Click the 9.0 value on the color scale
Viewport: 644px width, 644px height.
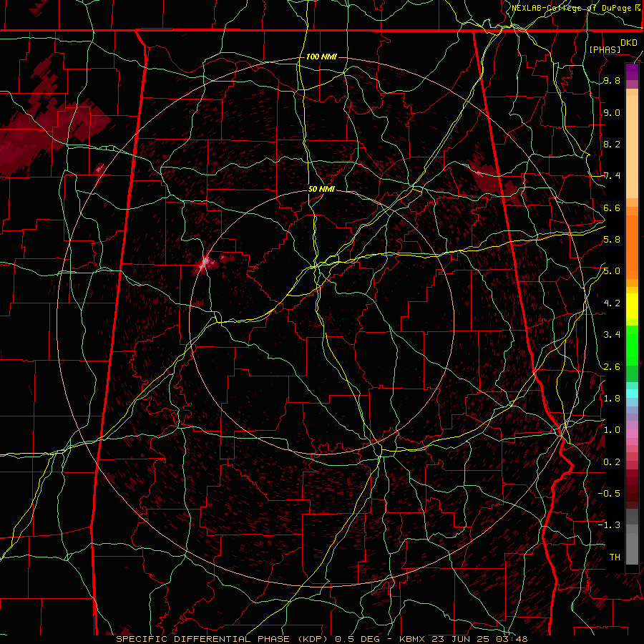click(612, 113)
